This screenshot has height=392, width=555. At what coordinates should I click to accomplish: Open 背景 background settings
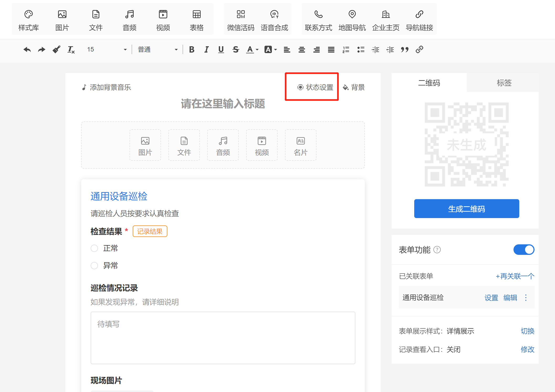(x=354, y=87)
